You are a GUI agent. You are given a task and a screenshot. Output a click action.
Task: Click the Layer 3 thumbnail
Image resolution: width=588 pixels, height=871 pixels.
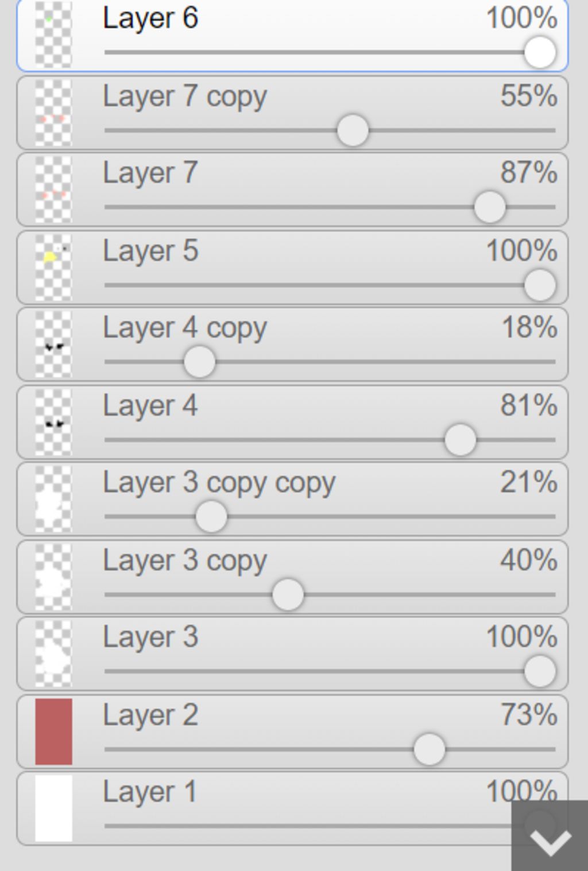pyautogui.click(x=53, y=654)
